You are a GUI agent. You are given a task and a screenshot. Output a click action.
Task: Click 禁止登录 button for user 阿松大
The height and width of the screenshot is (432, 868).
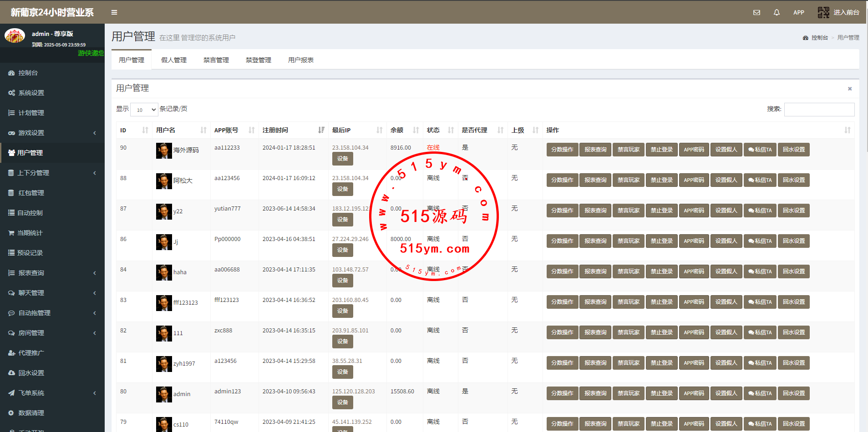pyautogui.click(x=661, y=180)
